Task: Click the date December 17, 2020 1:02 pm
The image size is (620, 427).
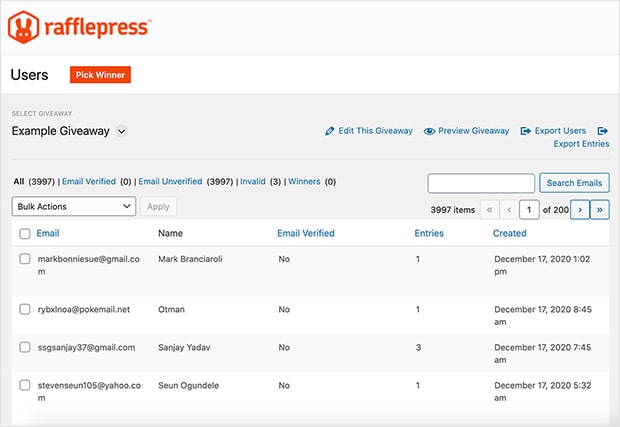Action: (x=542, y=265)
